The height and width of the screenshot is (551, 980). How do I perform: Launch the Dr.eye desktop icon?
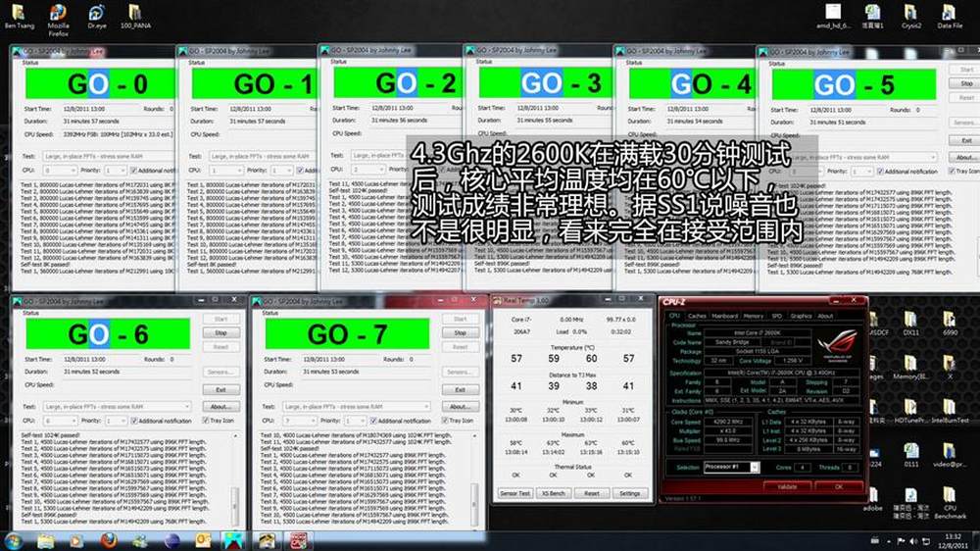(x=97, y=18)
